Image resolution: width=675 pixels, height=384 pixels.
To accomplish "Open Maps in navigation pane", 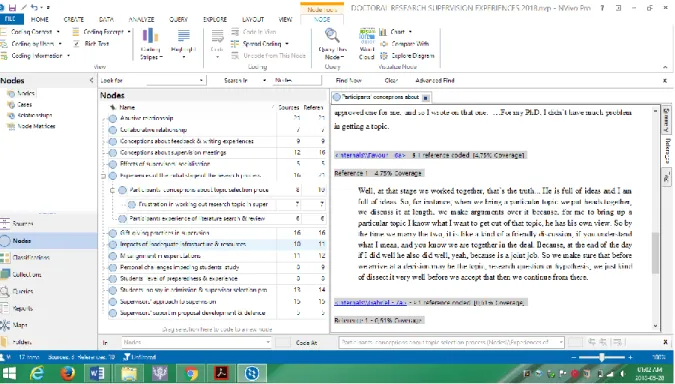I will pos(19,325).
